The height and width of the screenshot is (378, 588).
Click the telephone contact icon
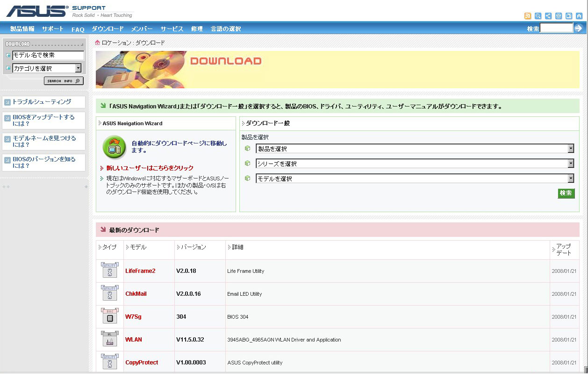pos(559,16)
